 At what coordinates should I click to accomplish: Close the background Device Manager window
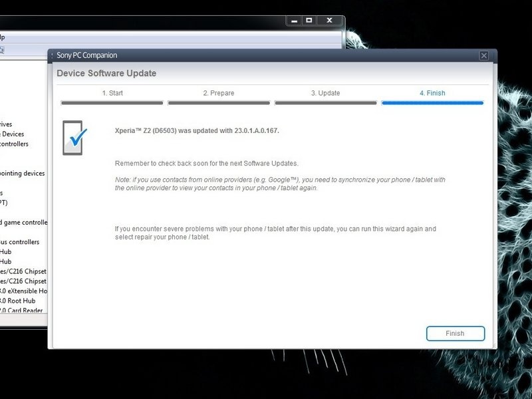point(329,21)
